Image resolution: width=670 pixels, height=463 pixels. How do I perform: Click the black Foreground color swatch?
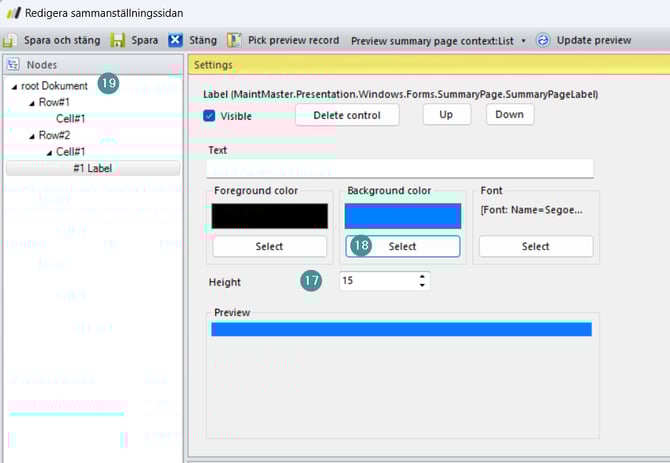coord(270,216)
